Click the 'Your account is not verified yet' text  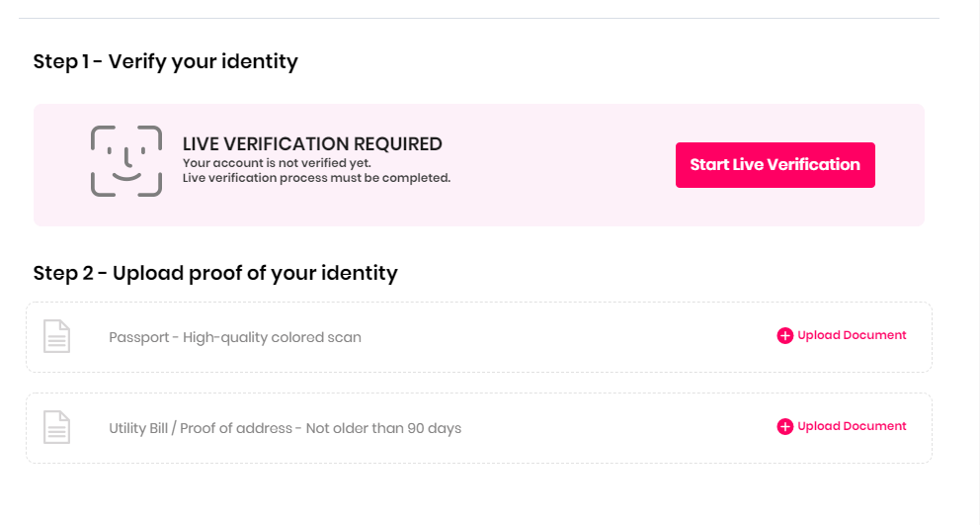[x=277, y=163]
